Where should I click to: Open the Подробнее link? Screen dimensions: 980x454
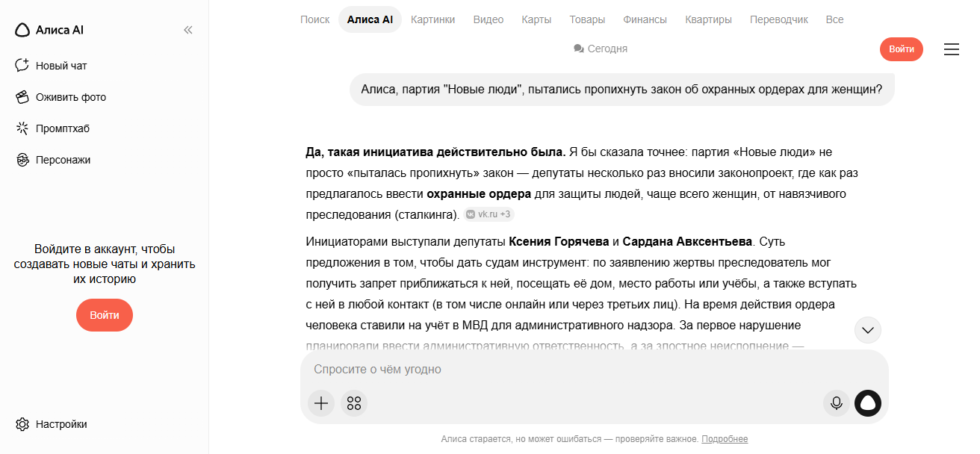click(x=725, y=439)
